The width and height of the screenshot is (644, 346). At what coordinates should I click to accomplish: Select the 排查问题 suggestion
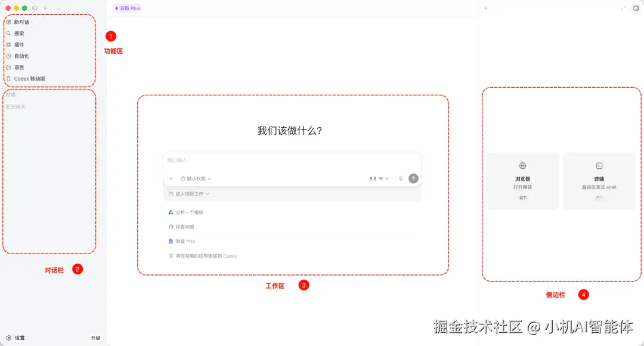(181, 227)
